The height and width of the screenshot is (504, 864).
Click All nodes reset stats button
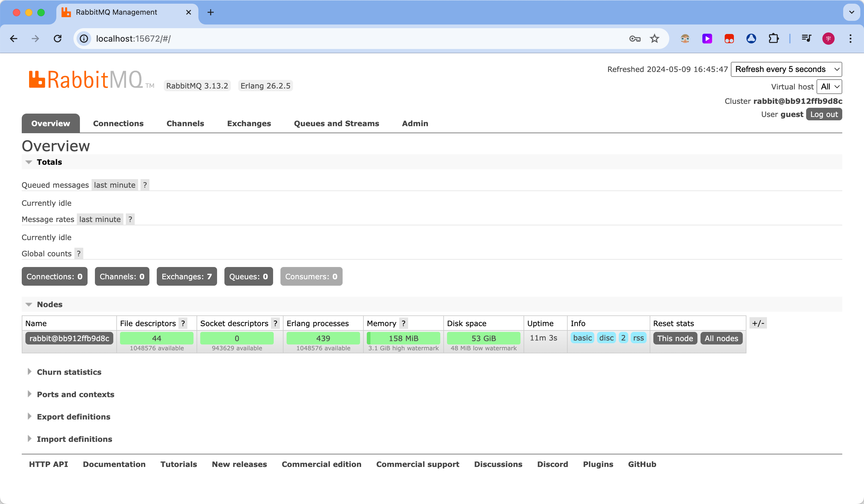(721, 338)
